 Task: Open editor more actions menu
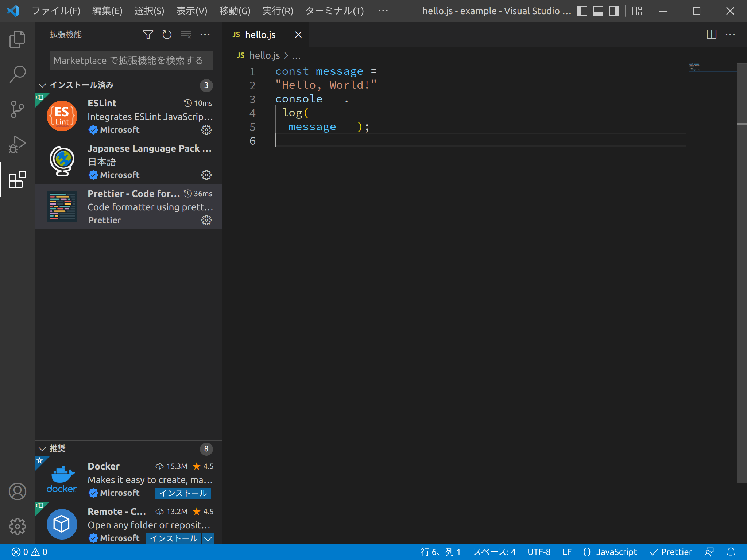tap(730, 35)
